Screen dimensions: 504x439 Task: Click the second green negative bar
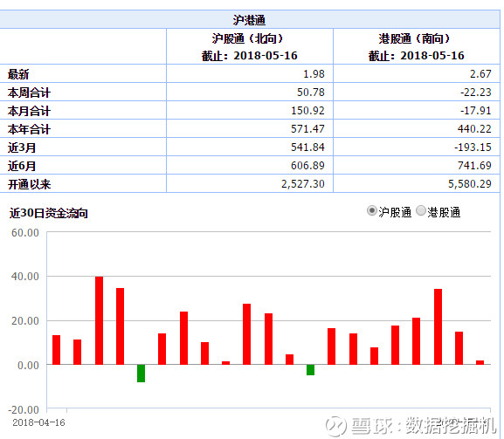coord(310,370)
